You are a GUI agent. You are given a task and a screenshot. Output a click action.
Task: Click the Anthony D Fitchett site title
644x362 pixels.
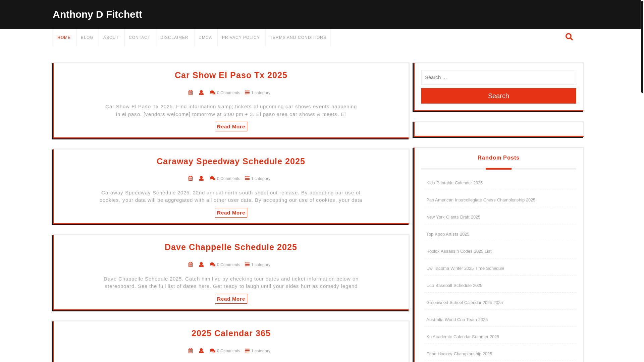(97, 14)
